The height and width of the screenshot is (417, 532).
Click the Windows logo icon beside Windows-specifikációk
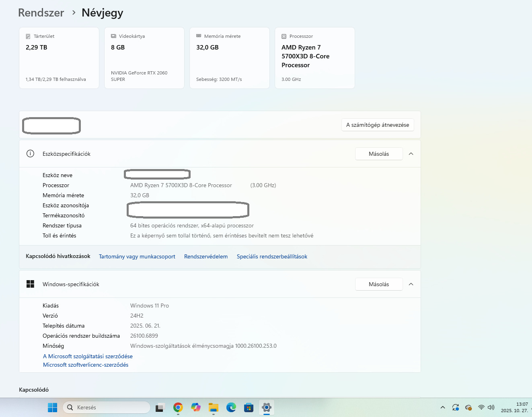tap(30, 284)
